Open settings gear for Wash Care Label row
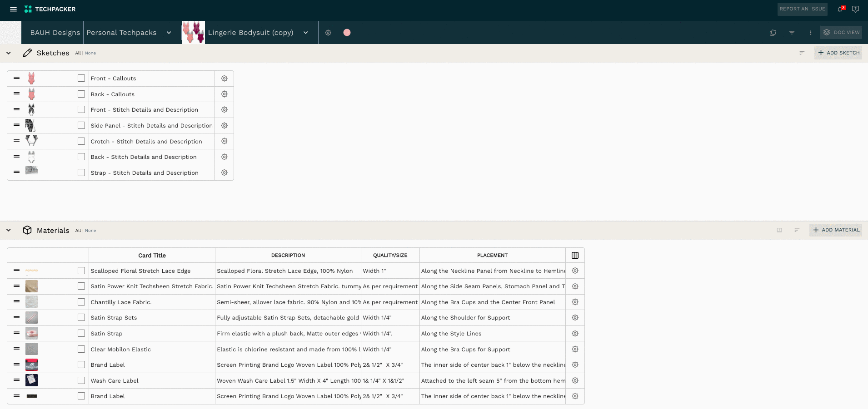 point(575,380)
